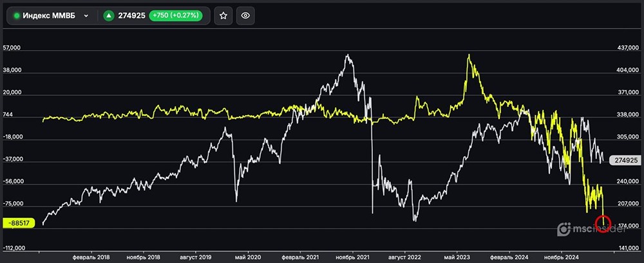Click the 744 left axis value
Screen dimensions: 644x263
(8, 115)
